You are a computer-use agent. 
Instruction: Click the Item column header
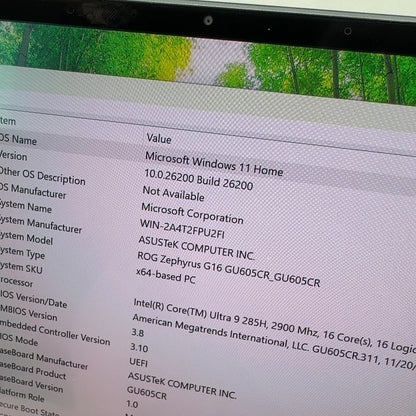click(7, 121)
